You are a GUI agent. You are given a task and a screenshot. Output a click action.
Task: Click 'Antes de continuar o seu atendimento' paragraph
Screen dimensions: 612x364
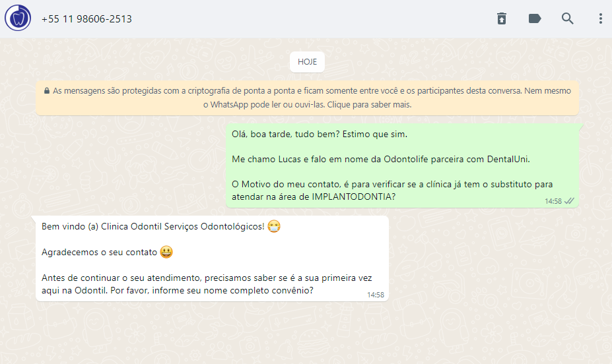tap(207, 284)
